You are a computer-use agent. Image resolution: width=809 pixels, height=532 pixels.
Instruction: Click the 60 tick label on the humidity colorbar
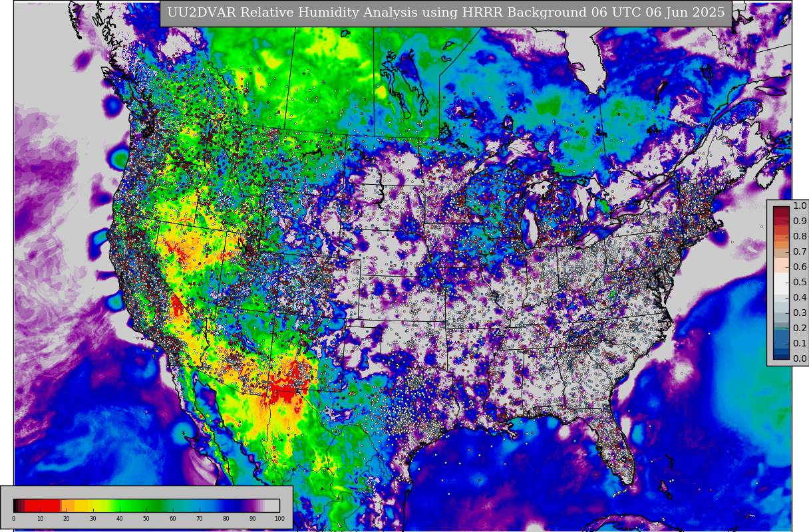tap(173, 519)
